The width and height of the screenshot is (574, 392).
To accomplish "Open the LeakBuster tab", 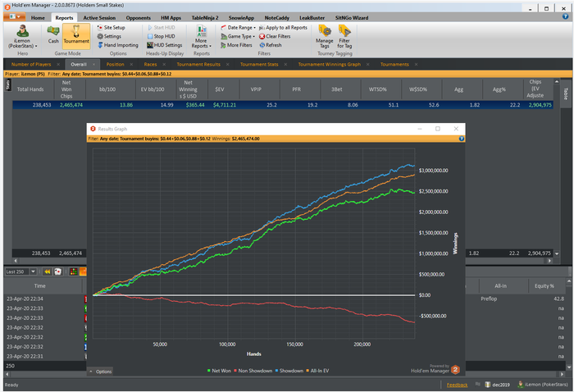I will [x=312, y=17].
